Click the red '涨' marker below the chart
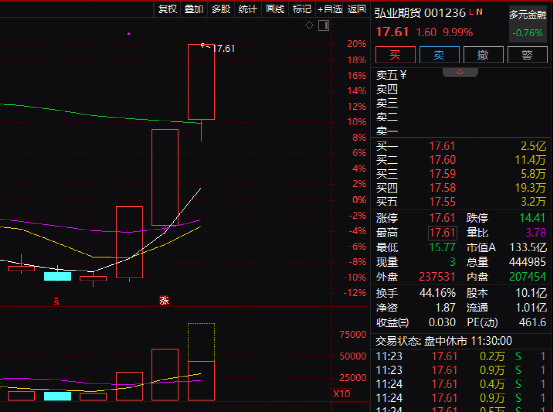The height and width of the screenshot is (412, 553). (164, 301)
